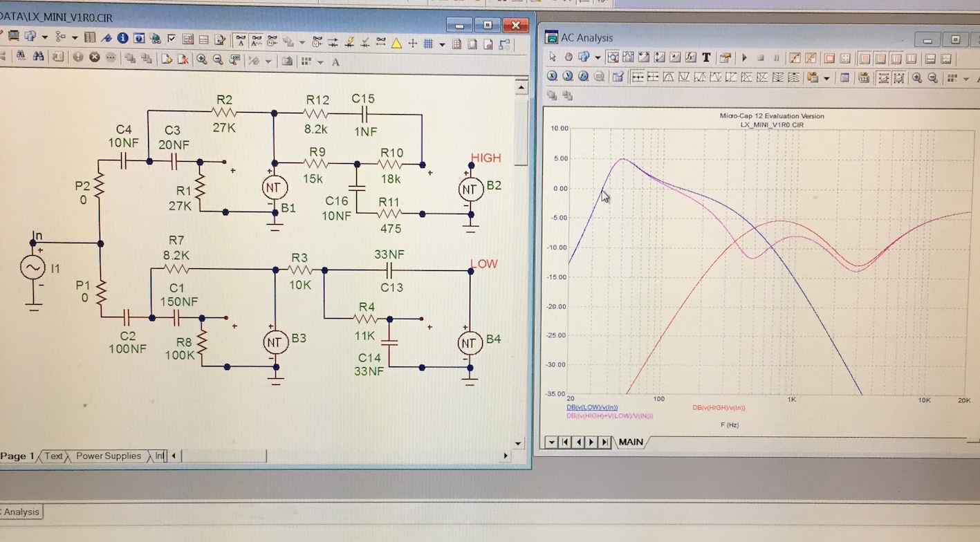The width and height of the screenshot is (980, 542).
Task: Click the bold T text tool in AC Analysis
Action: pyautogui.click(x=706, y=57)
